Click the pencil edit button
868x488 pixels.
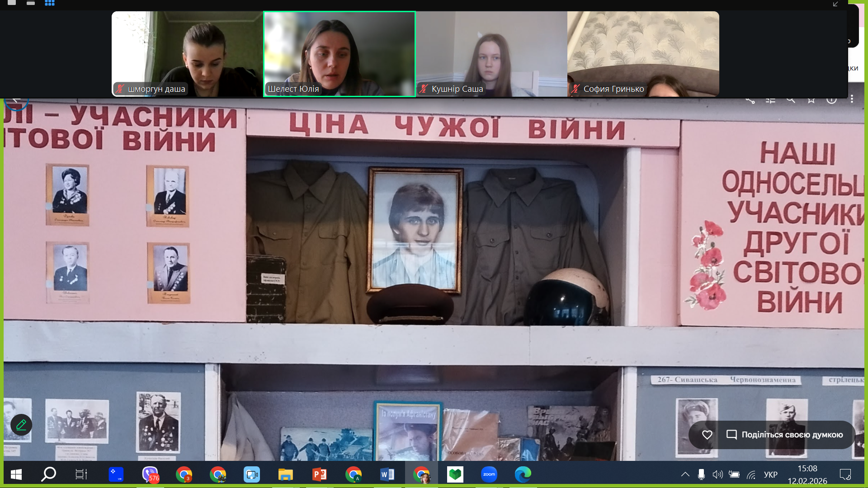click(x=21, y=425)
